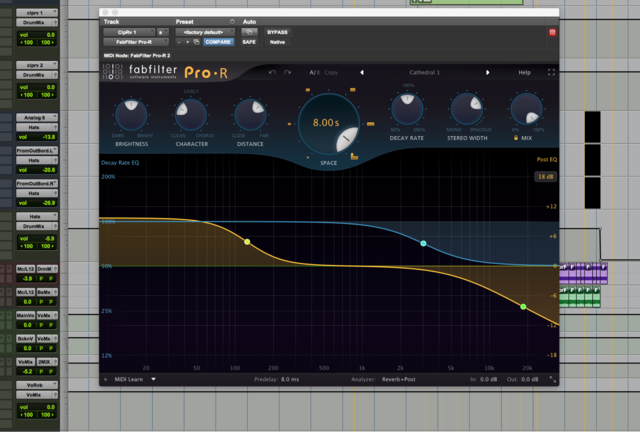Open the VoRvb input dropdown
640x432 pixels.
pyautogui.click(x=37, y=385)
